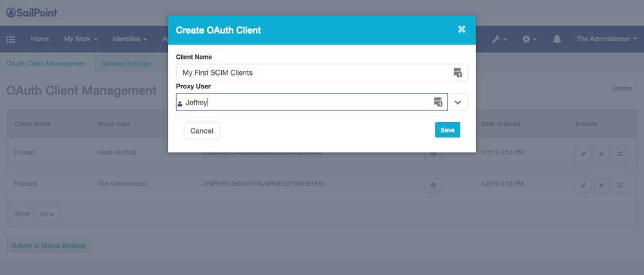Click the Cancel button
Viewport: 644px width, 275px height.
[202, 130]
